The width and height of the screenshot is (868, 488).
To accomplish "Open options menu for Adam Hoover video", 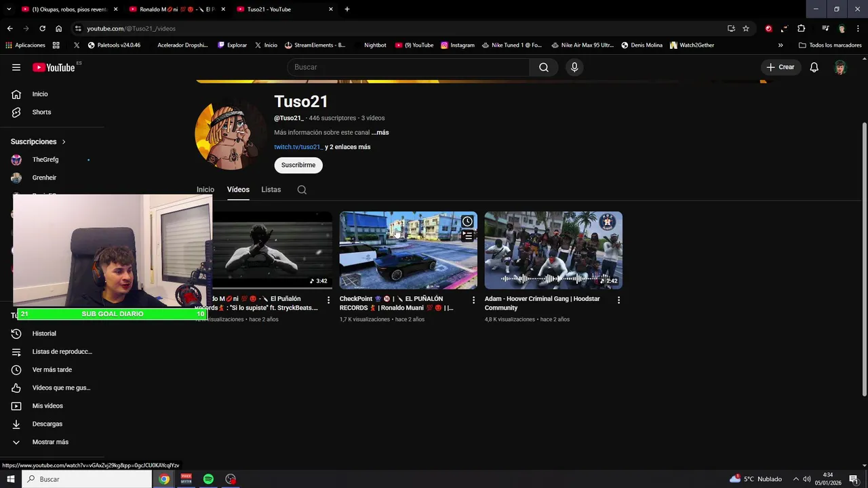I will click(x=618, y=300).
